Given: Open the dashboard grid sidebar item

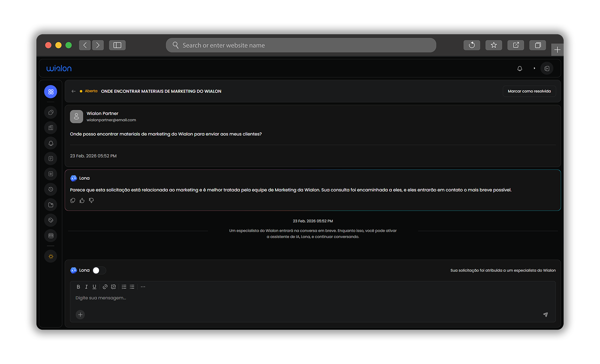Looking at the screenshot, I should tap(51, 92).
